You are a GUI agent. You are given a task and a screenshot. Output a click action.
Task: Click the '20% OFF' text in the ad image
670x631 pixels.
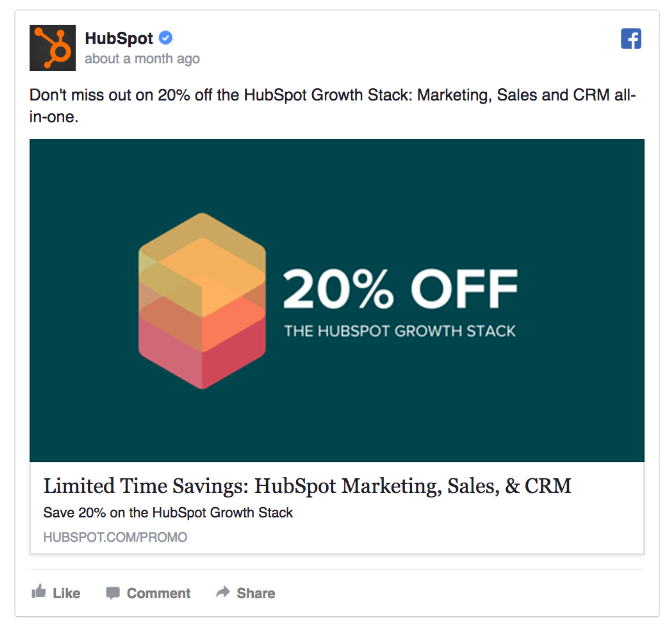400,289
